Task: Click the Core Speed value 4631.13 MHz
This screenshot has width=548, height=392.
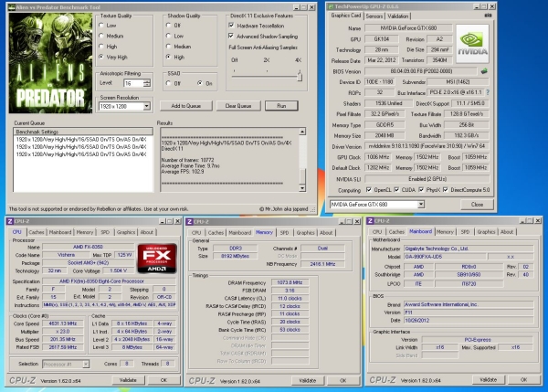Action: pyautogui.click(x=62, y=323)
